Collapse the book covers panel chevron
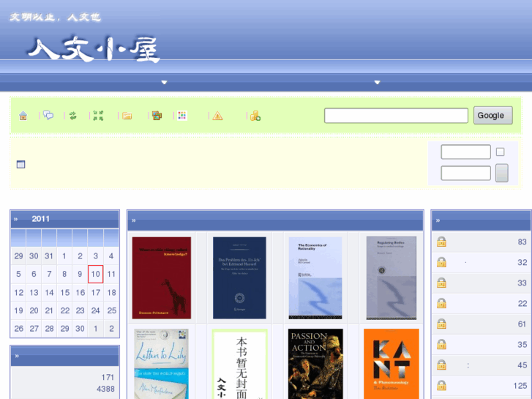 coord(134,220)
